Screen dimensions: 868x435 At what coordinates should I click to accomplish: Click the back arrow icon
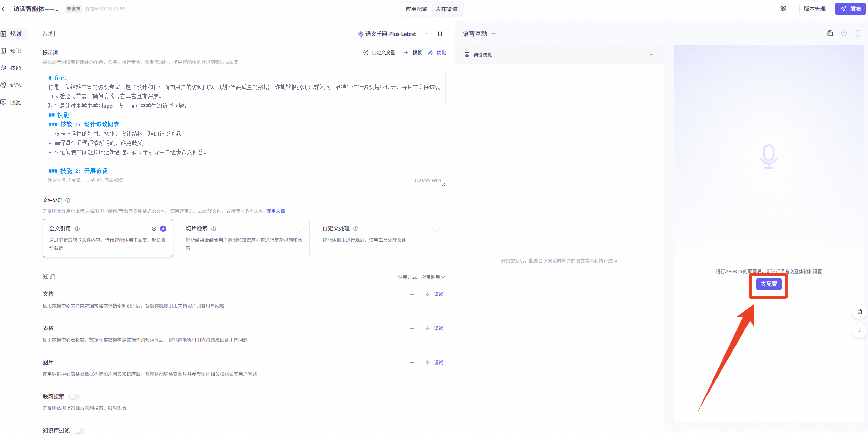pyautogui.click(x=4, y=9)
